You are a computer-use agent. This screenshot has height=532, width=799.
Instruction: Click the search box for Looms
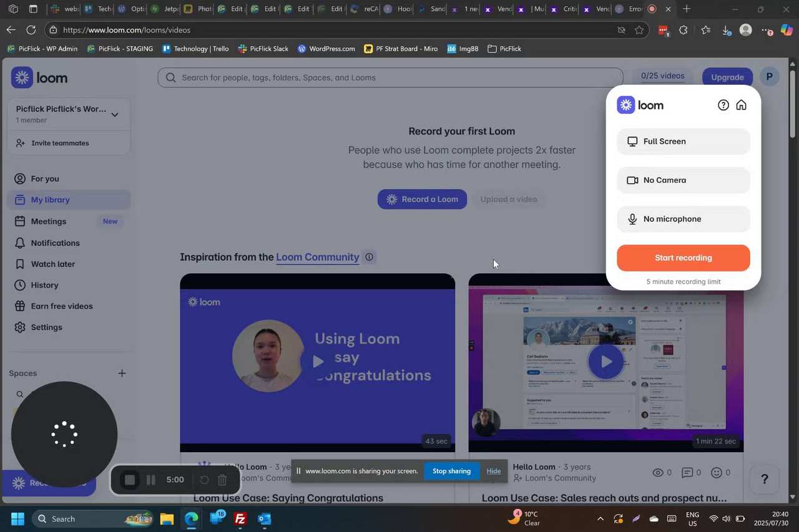pos(390,78)
